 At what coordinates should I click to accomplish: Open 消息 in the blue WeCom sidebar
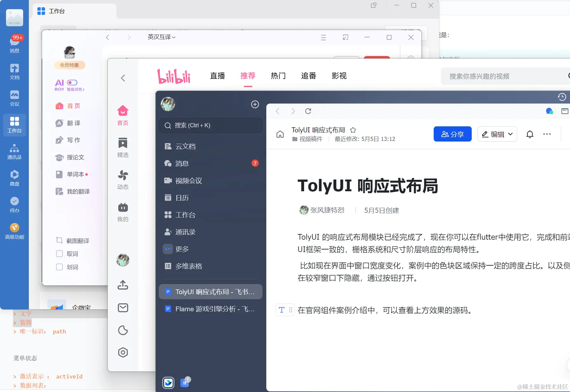point(15,44)
